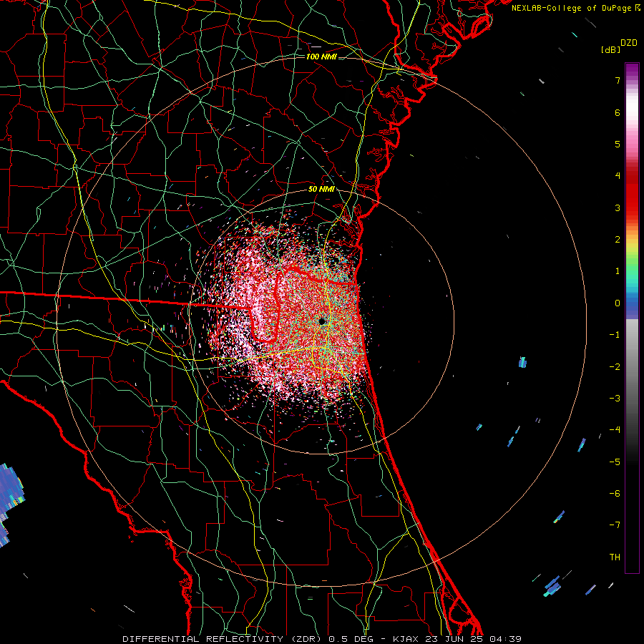Image resolution: width=644 pixels, height=644 pixels.
Task: Click the "3" value on color scale
Action: point(618,208)
